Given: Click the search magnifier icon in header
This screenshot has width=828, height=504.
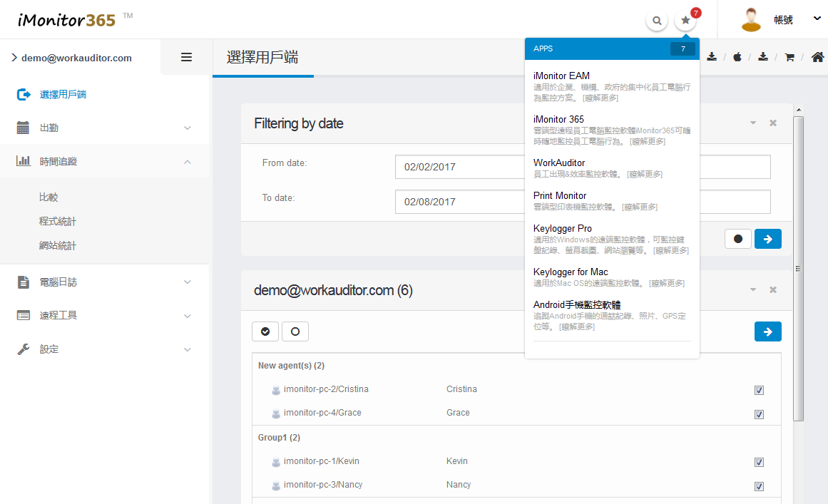Looking at the screenshot, I should (656, 21).
